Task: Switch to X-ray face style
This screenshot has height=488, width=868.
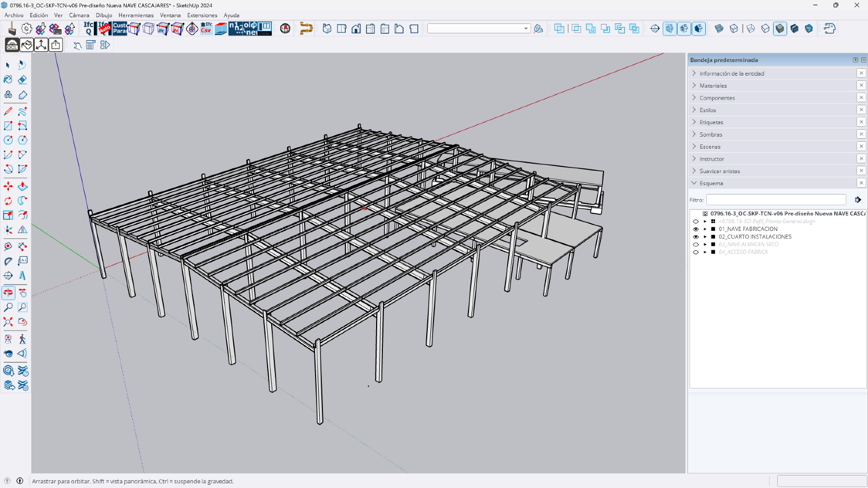Action: coord(719,29)
